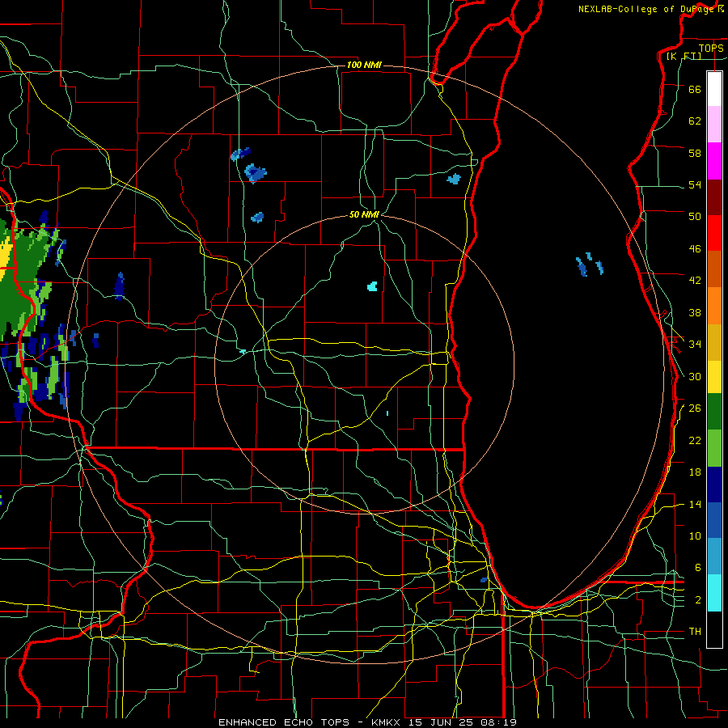
Task: Click the 42 value on the legend scale
Action: (x=695, y=281)
